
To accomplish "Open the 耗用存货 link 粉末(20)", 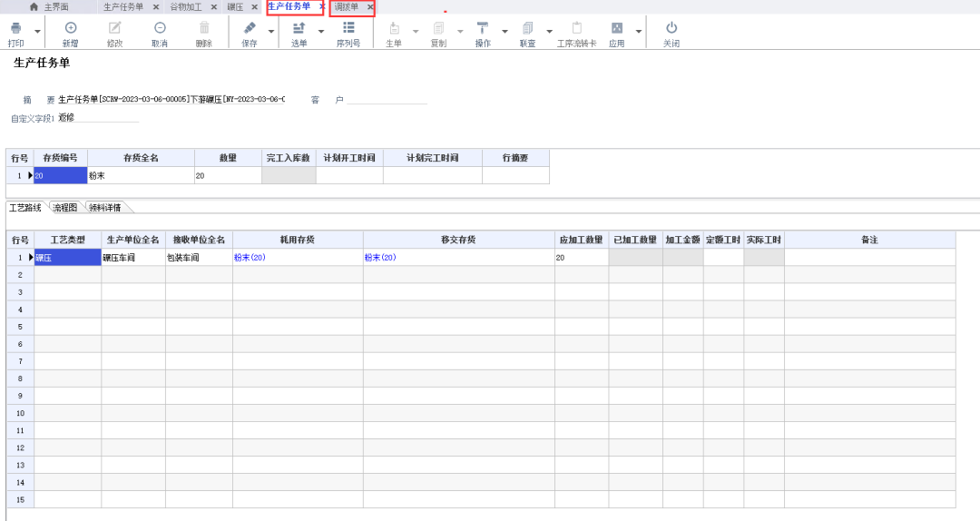I will coord(250,258).
